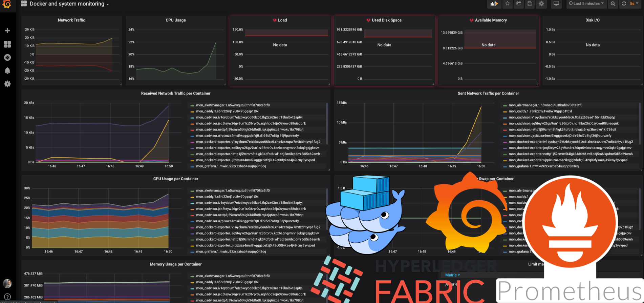Open Alerting bell icon in sidebar
The image size is (644, 303).
(7, 70)
